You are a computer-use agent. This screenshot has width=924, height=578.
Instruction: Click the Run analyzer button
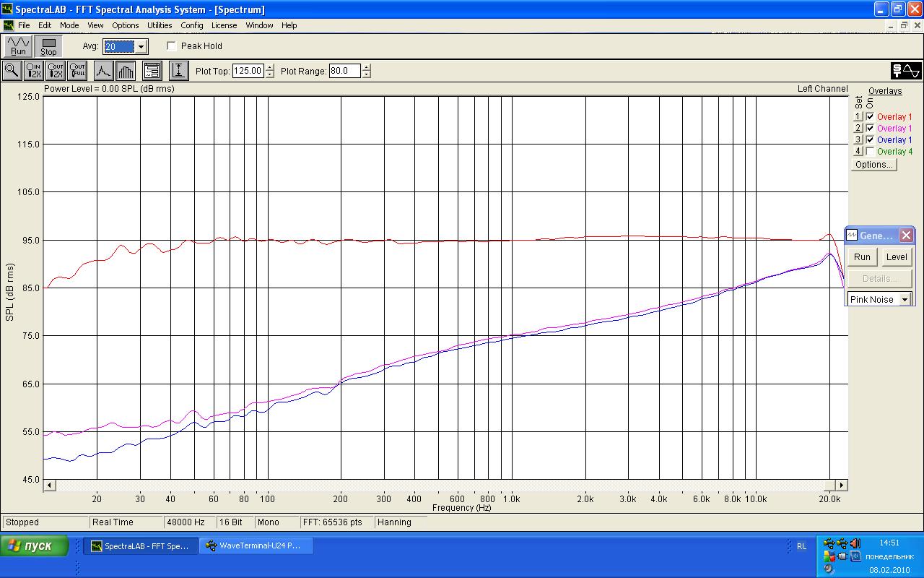coord(18,46)
